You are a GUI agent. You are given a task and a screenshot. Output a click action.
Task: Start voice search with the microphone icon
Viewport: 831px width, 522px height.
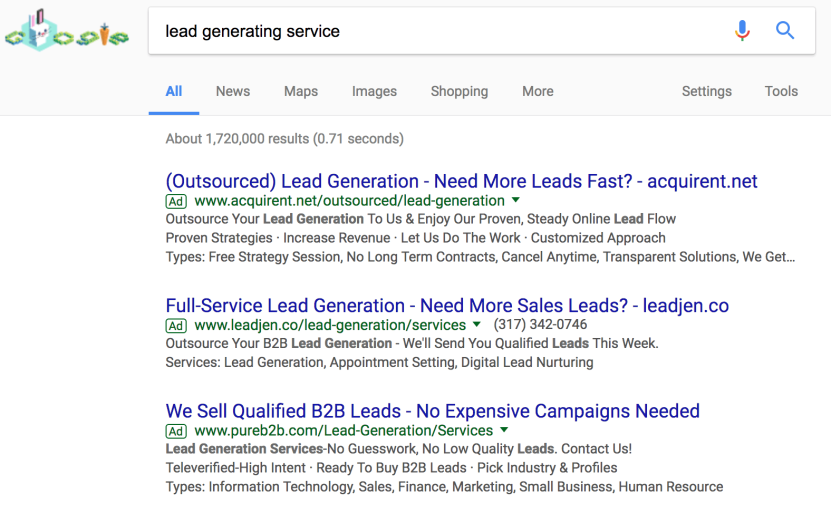(742, 30)
